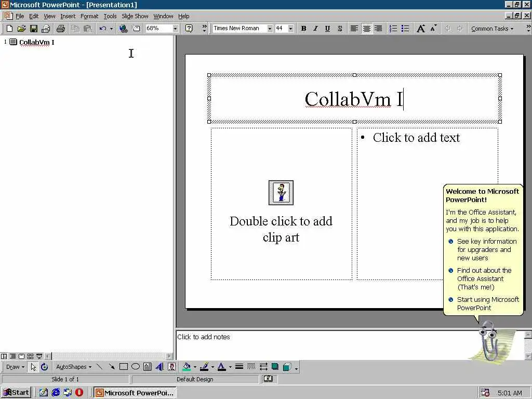Select the Text Box tool
Screen dimensions: 532x399
[x=147, y=367]
